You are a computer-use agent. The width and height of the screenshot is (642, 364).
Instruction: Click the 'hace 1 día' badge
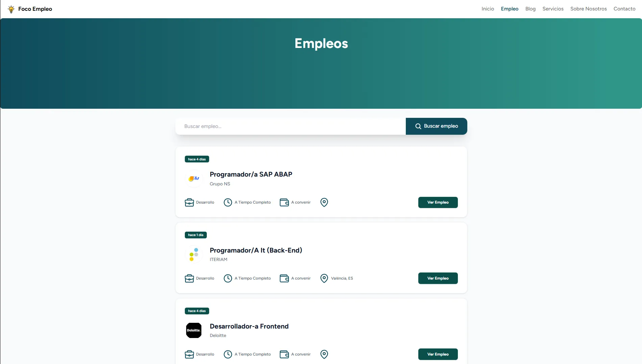196,235
